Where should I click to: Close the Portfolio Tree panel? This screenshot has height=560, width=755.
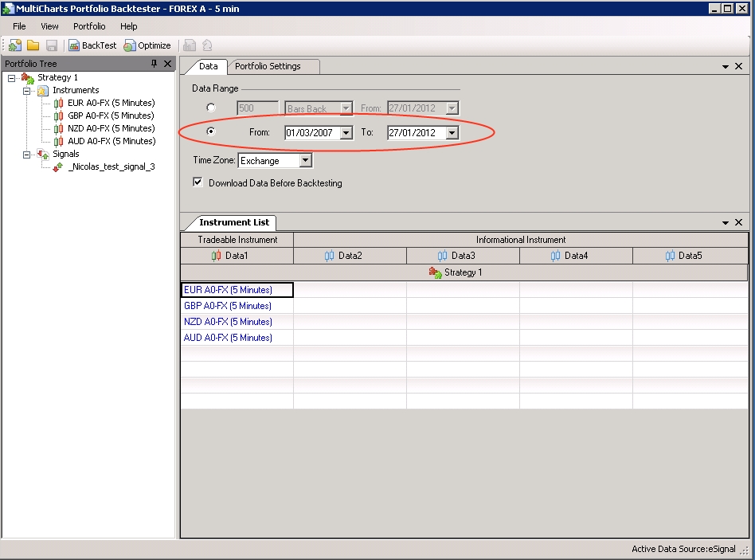167,64
